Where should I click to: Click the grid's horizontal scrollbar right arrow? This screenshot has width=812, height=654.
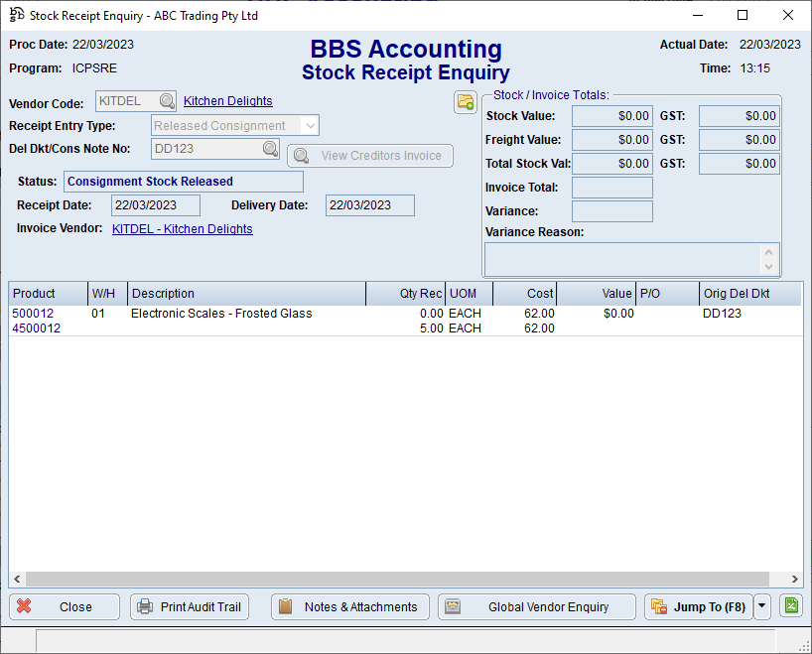795,580
